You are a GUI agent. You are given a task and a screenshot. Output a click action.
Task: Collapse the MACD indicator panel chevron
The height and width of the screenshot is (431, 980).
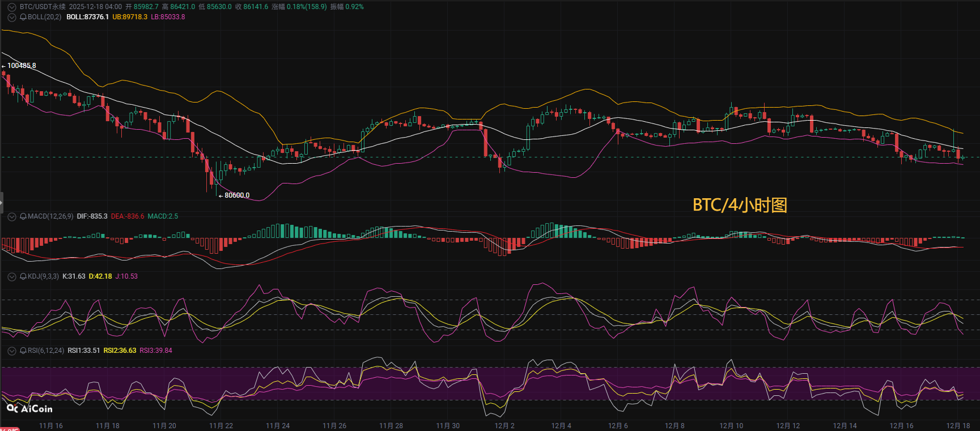11,216
